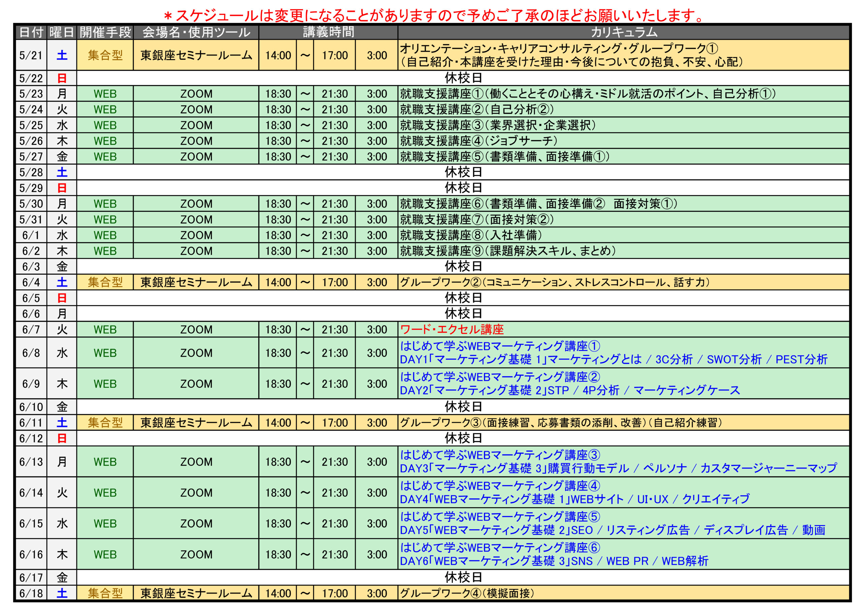Viewport: 863px width, 616px height.
Task: Click ZOOM in the 5/24 row
Action: click(196, 110)
